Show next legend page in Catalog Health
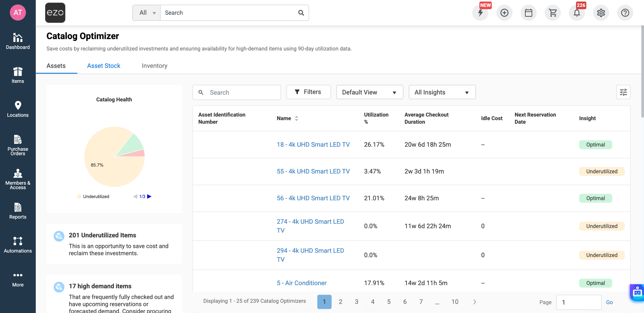 (149, 196)
